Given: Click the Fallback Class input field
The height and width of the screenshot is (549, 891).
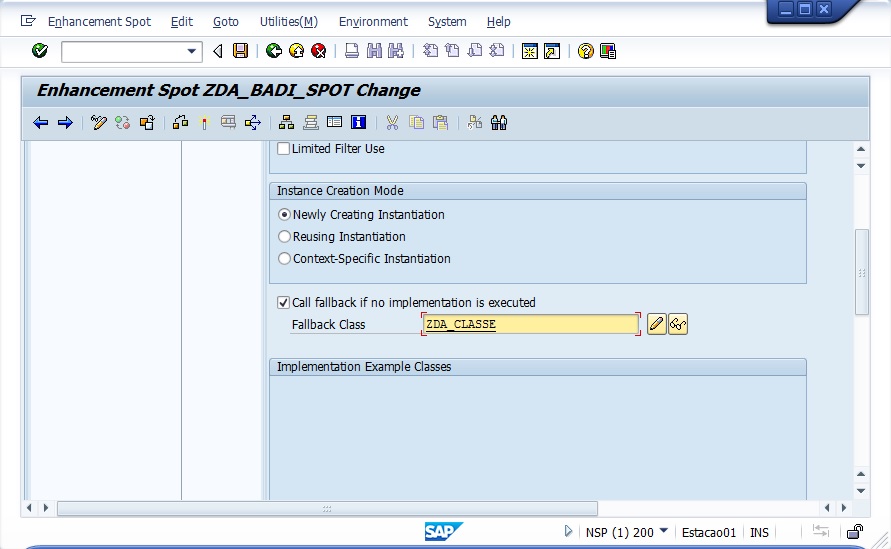Looking at the screenshot, I should coord(530,324).
